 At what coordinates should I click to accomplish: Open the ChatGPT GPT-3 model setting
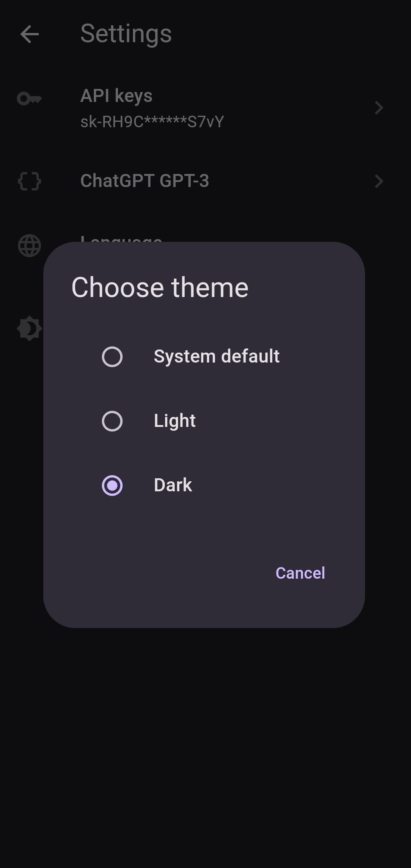click(205, 181)
